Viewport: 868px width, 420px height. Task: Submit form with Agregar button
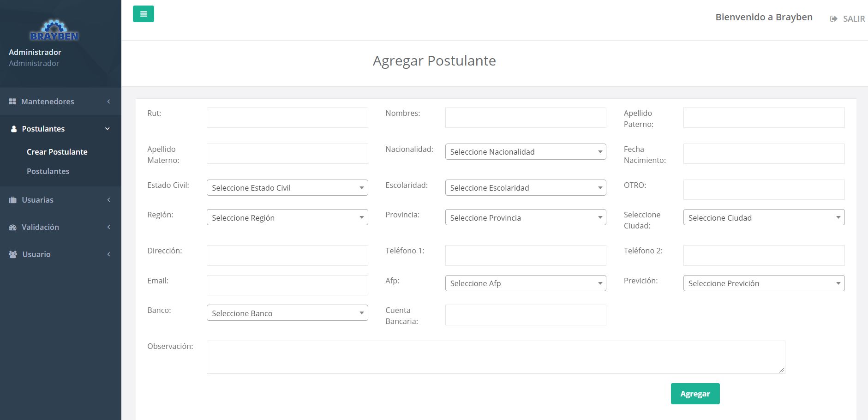click(x=695, y=394)
